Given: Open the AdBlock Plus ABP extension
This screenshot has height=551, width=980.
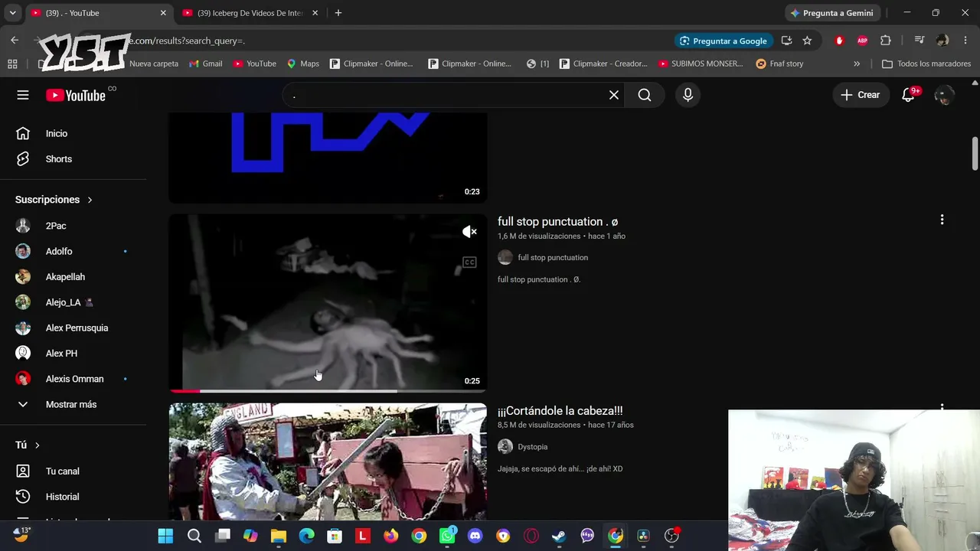Looking at the screenshot, I should 863,41.
